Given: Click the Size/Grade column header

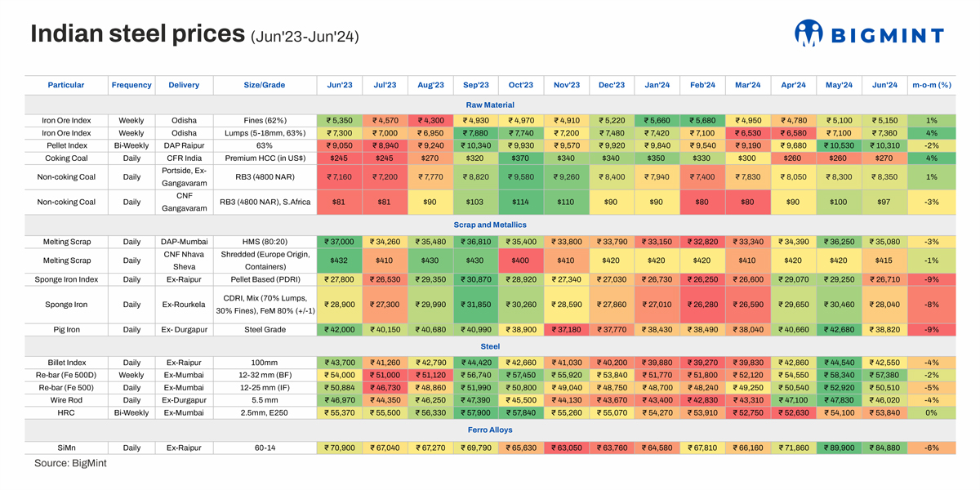Looking at the screenshot, I should (265, 85).
